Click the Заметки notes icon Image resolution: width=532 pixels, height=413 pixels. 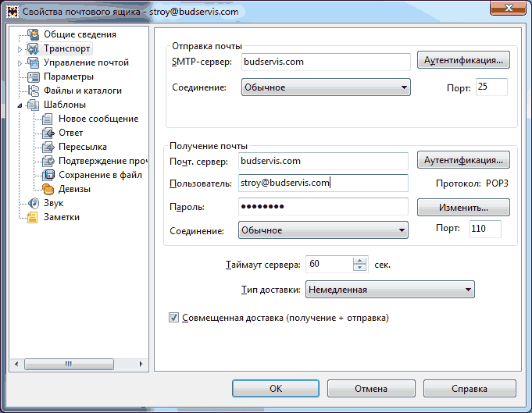[x=34, y=217]
